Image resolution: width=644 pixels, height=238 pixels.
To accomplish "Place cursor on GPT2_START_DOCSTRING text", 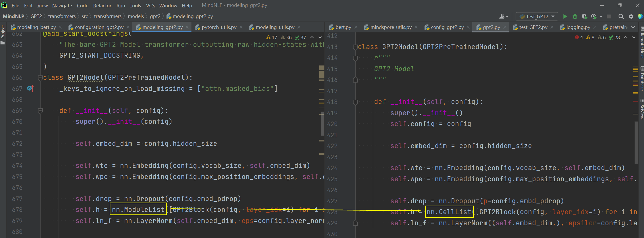I will tap(100, 55).
